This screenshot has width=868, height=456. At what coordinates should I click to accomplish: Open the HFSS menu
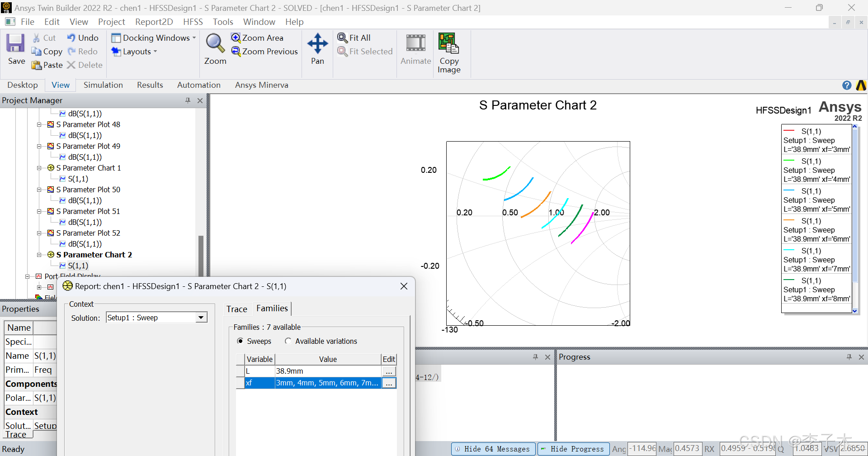click(x=193, y=22)
